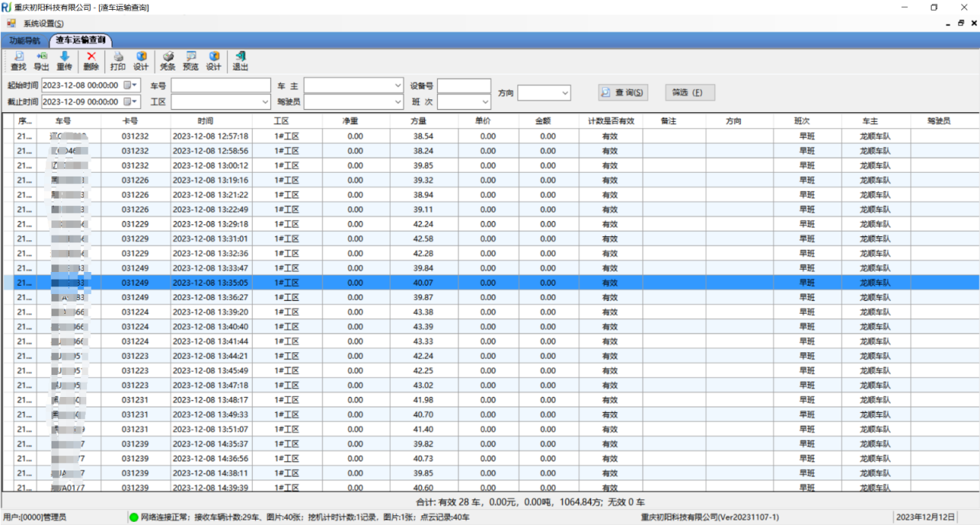The height and width of the screenshot is (525, 980).
Task: Click the time cell 2023-12-08 13:41:44
Action: (211, 342)
